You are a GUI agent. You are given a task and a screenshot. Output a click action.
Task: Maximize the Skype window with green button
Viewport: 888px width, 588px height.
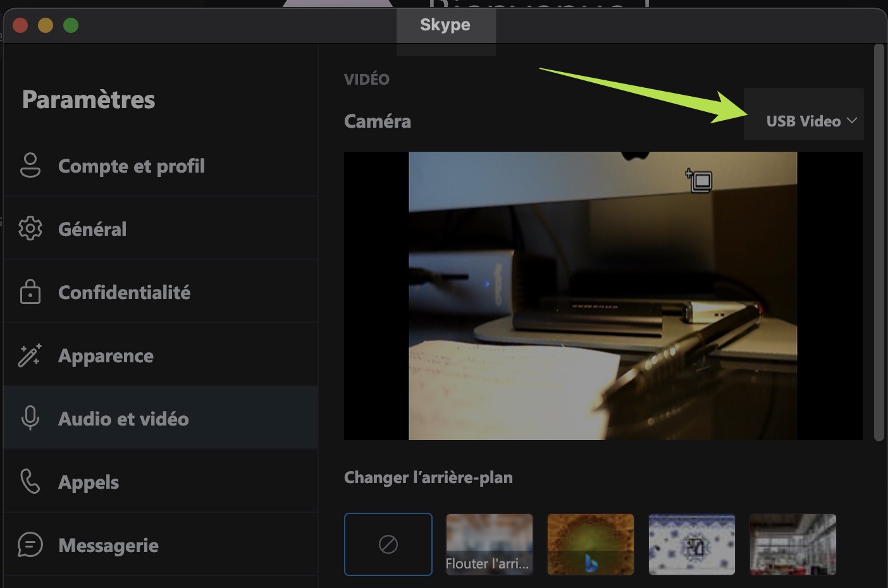(71, 25)
